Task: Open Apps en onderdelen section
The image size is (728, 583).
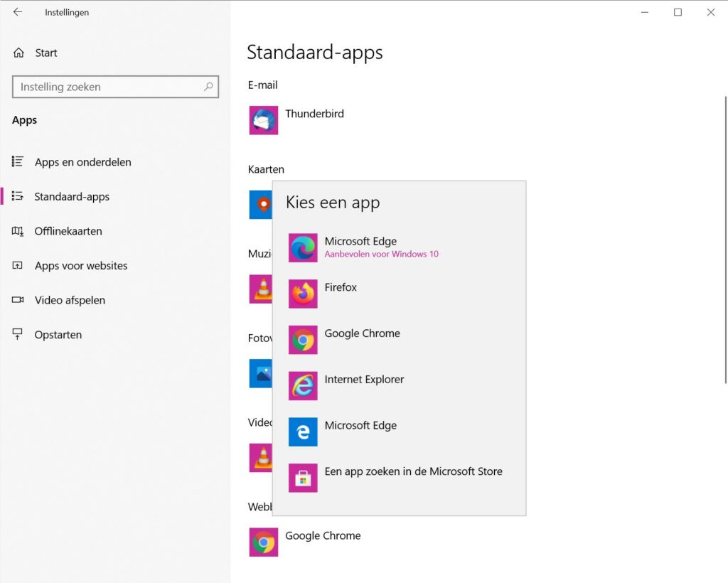Action: pyautogui.click(x=82, y=162)
